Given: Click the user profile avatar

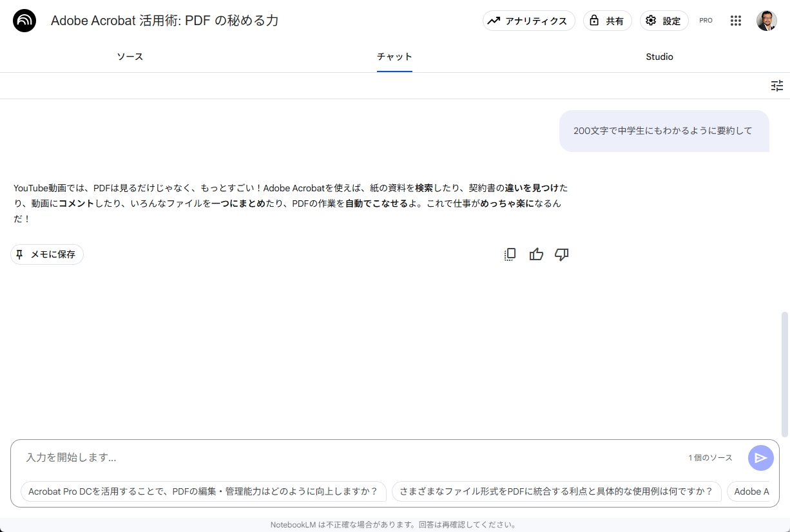Looking at the screenshot, I should pyautogui.click(x=767, y=21).
